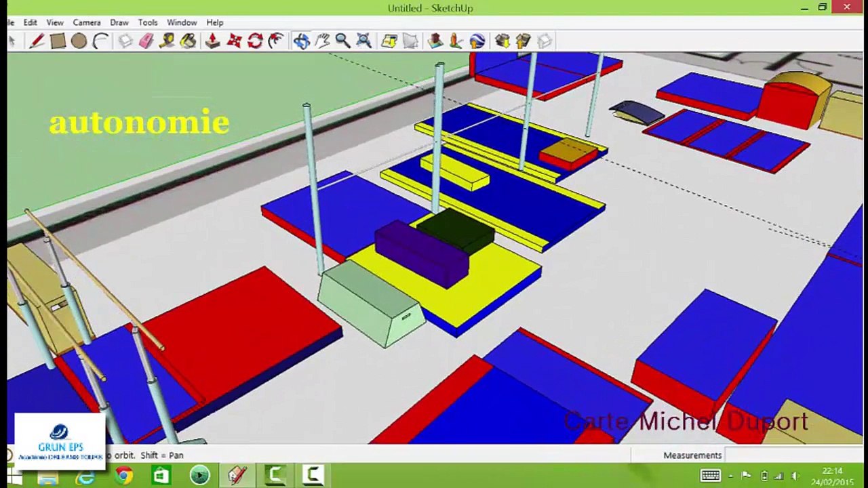Open the Camera menu

click(x=87, y=22)
